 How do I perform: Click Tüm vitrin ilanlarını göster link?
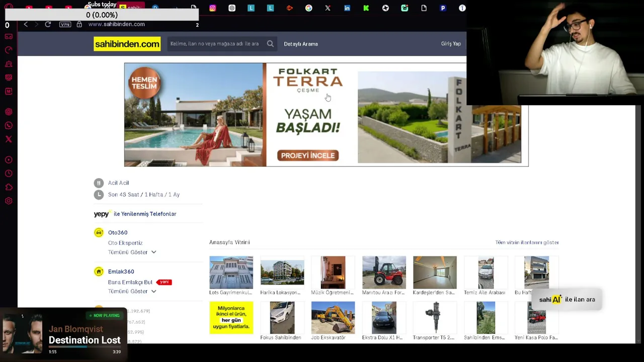pos(527,242)
